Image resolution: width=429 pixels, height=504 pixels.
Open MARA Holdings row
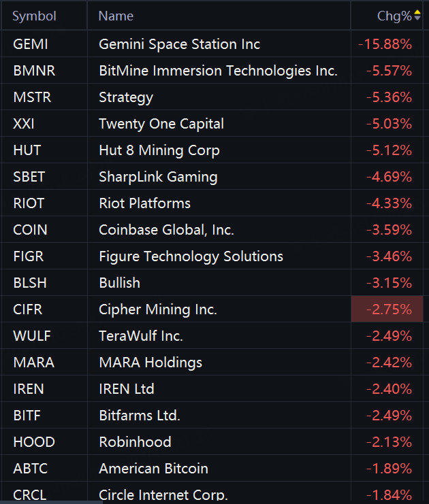tap(150, 363)
